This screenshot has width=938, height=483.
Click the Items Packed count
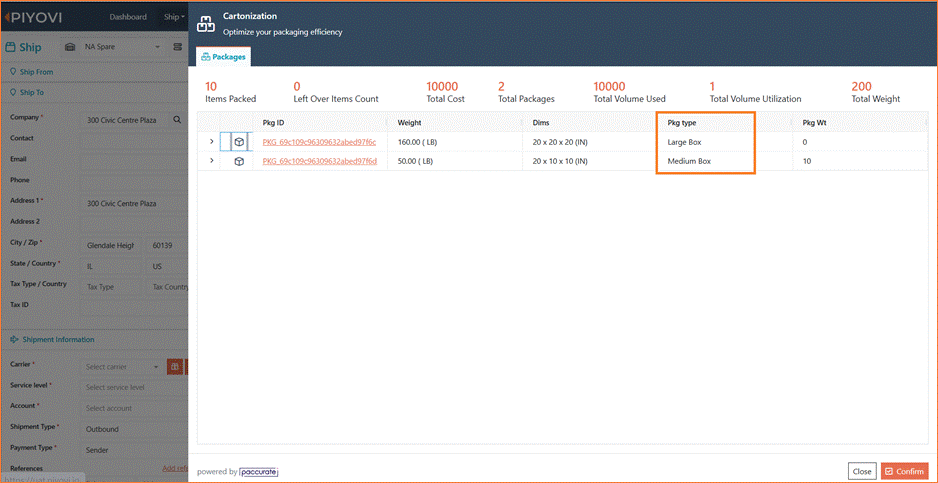(x=211, y=87)
